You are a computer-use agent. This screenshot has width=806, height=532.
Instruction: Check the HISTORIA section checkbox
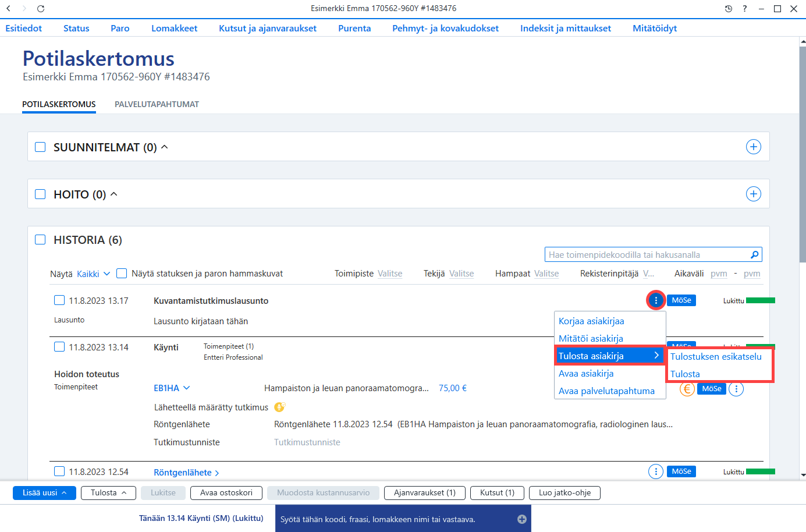point(40,240)
